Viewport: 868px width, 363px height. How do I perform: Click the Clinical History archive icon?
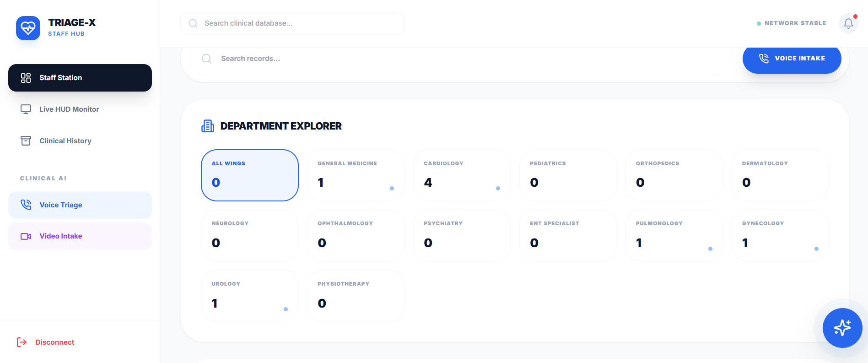26,141
